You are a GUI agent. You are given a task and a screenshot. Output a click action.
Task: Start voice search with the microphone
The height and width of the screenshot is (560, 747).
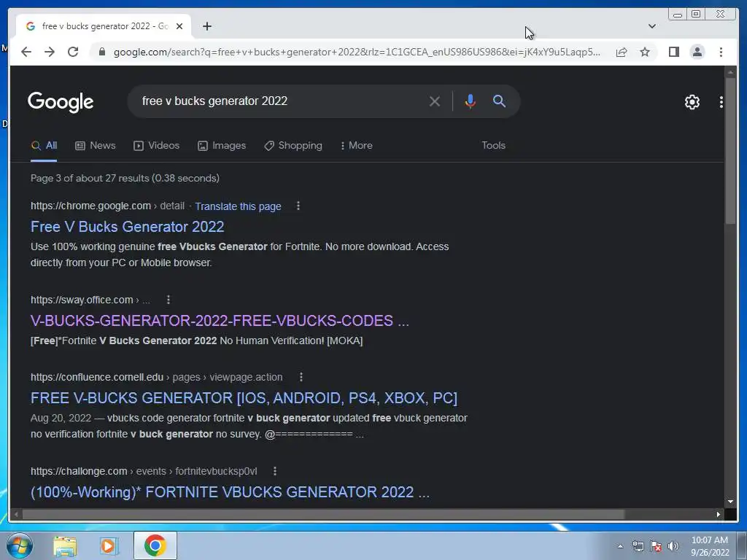pos(470,101)
